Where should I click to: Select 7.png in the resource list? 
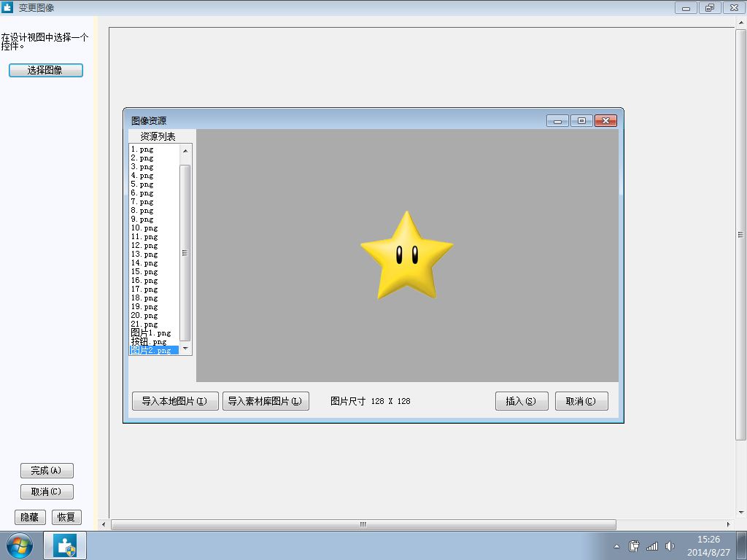click(x=154, y=201)
